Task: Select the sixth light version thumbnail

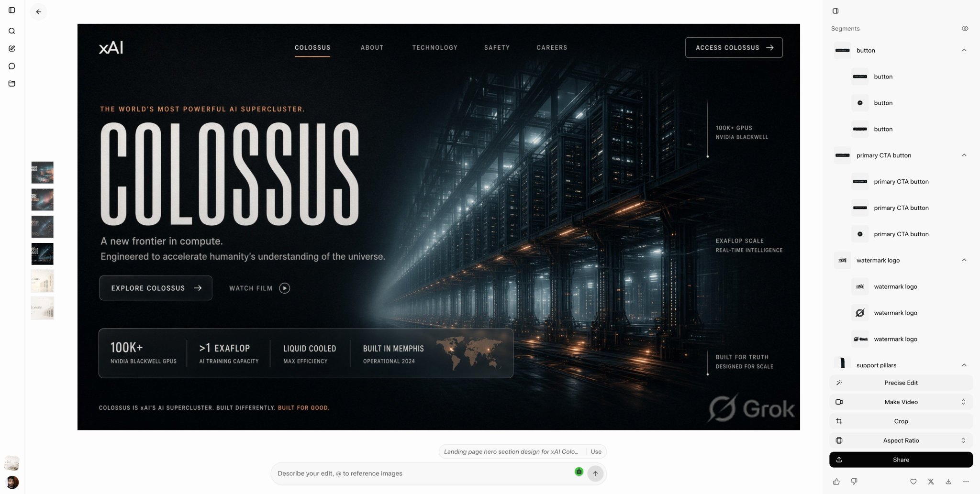Action: coord(42,308)
